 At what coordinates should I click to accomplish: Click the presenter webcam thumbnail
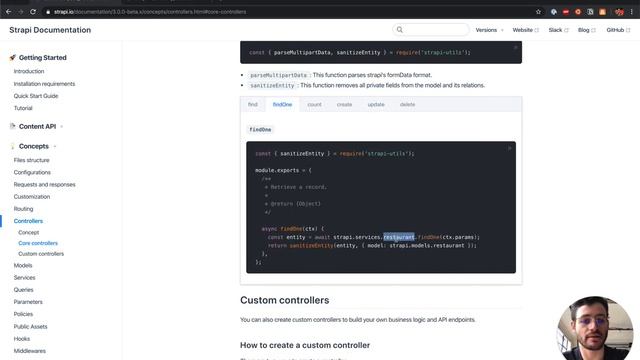tap(595, 328)
